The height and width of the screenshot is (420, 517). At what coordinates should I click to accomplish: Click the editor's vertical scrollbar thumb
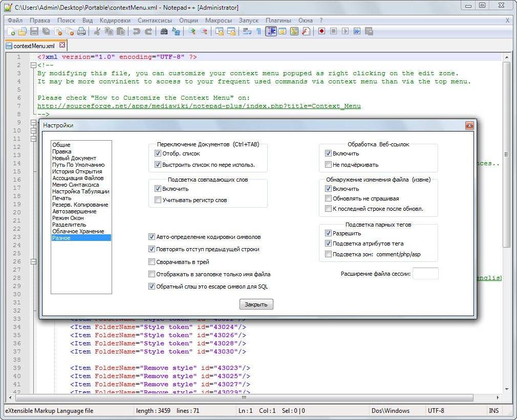506,155
